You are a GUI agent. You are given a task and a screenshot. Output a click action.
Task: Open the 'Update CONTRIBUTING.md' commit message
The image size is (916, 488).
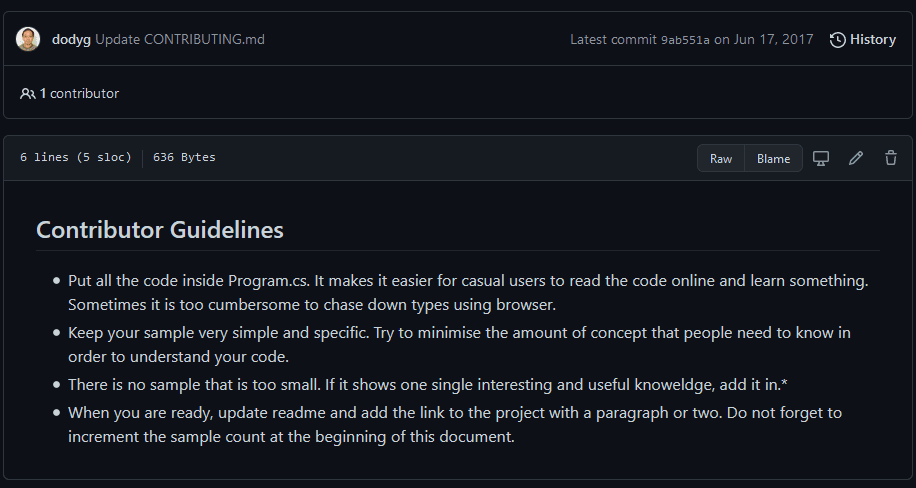point(180,40)
